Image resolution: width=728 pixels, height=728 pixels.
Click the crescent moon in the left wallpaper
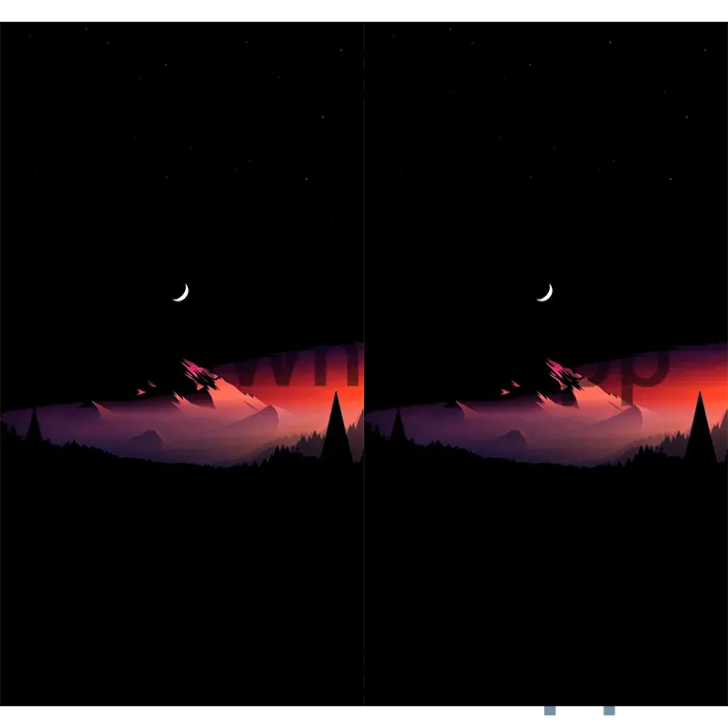click(181, 292)
